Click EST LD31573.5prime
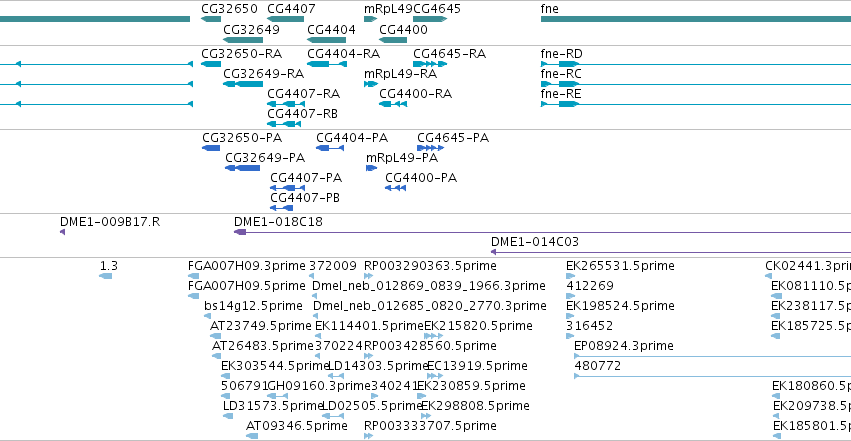851x441 pixels. coord(273,406)
